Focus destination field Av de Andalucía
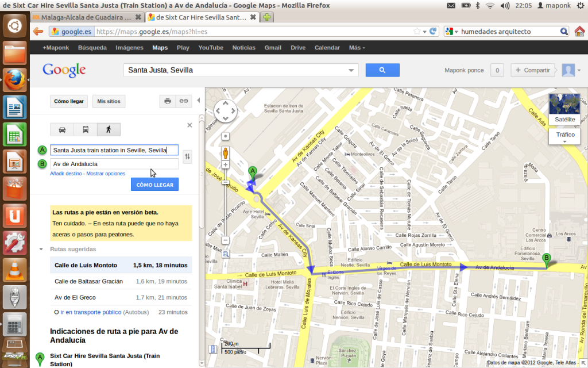 tap(114, 164)
